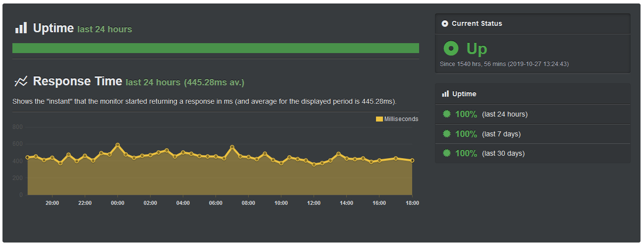Click the large 'Up' status text
Viewport: 644px width, 246px height.
point(477,49)
